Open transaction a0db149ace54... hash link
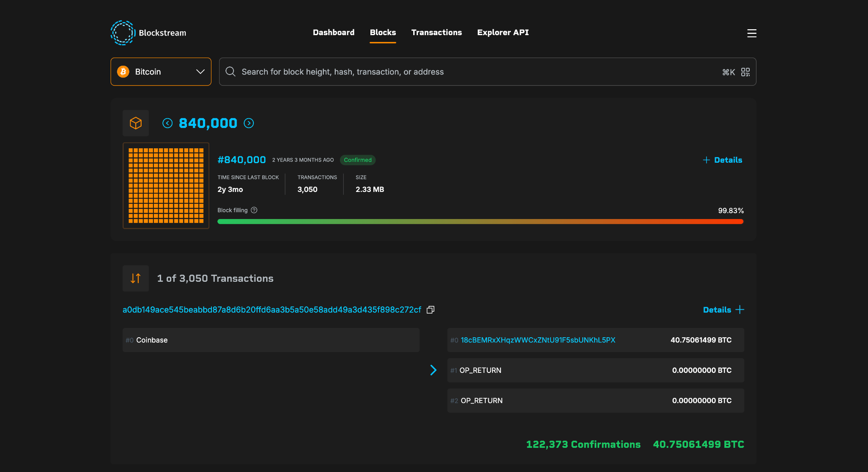Viewport: 868px width, 472px height. click(272, 310)
